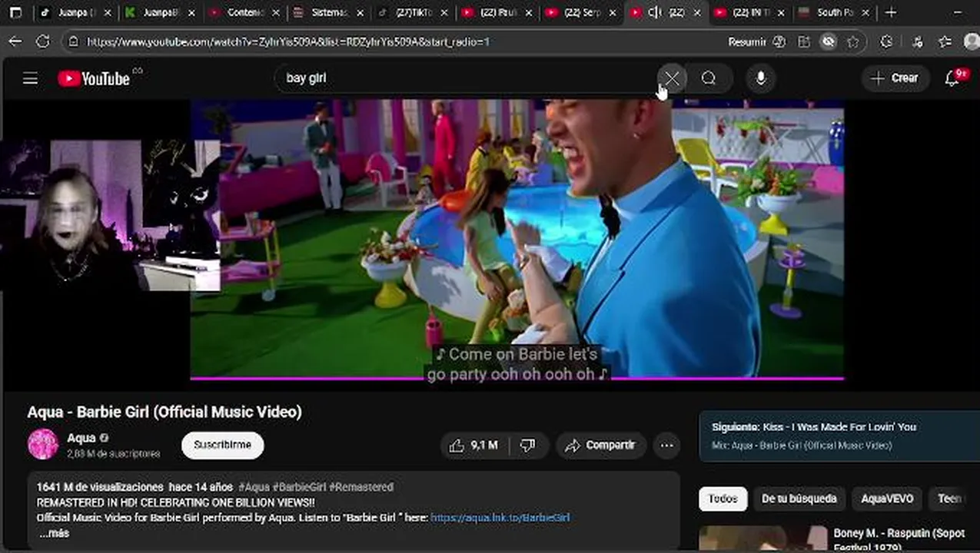The height and width of the screenshot is (553, 980).
Task: Subscribe with the Suscribirme button
Action: pos(222,445)
